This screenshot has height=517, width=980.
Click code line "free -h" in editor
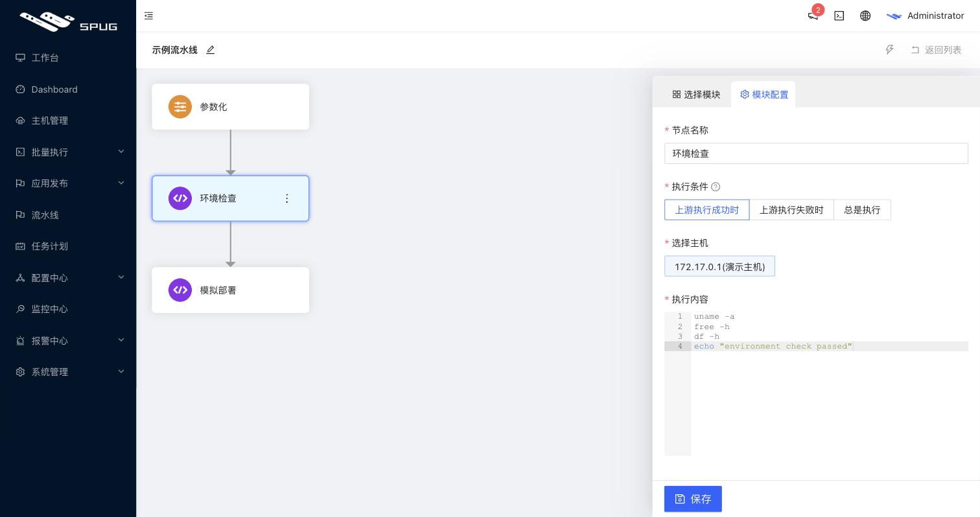[712, 327]
